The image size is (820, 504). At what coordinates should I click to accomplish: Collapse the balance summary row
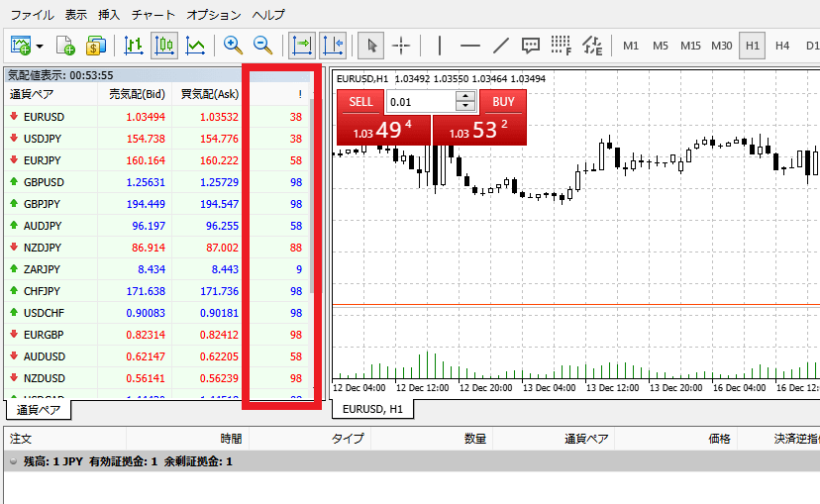[x=12, y=461]
